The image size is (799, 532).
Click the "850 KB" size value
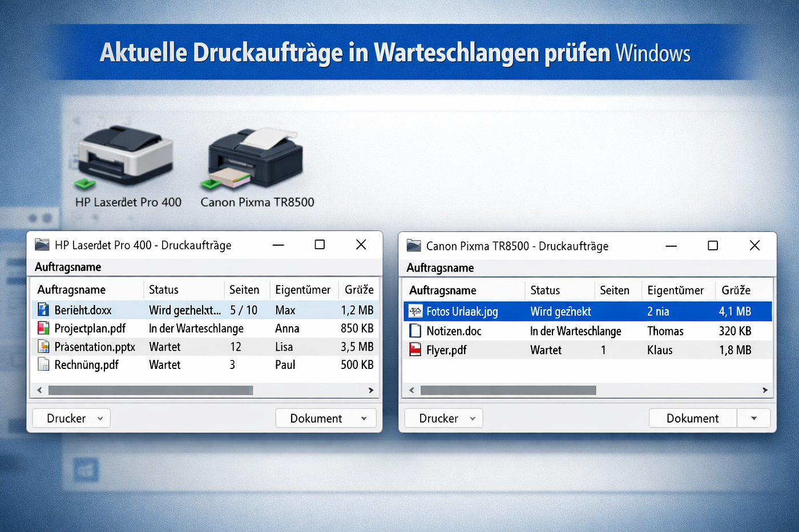357,328
